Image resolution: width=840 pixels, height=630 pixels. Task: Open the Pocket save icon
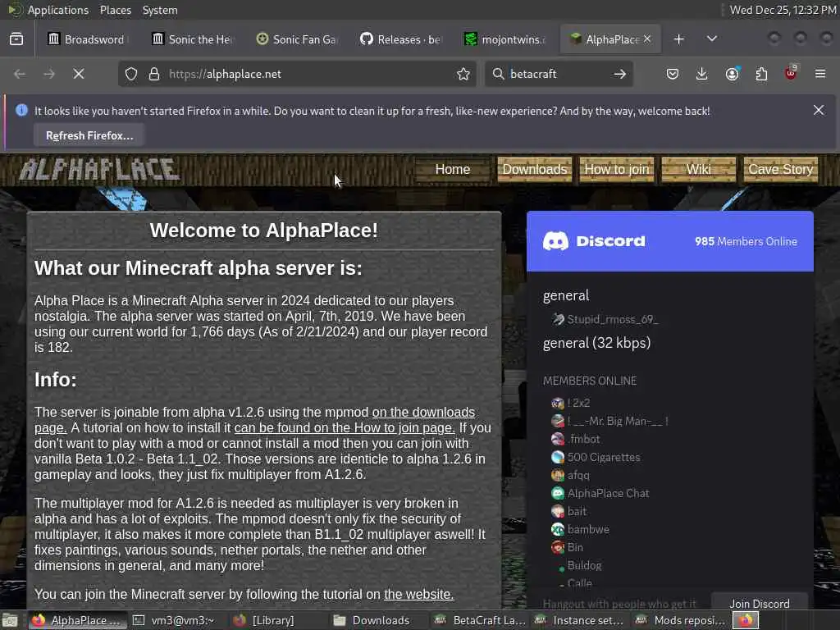pos(673,74)
